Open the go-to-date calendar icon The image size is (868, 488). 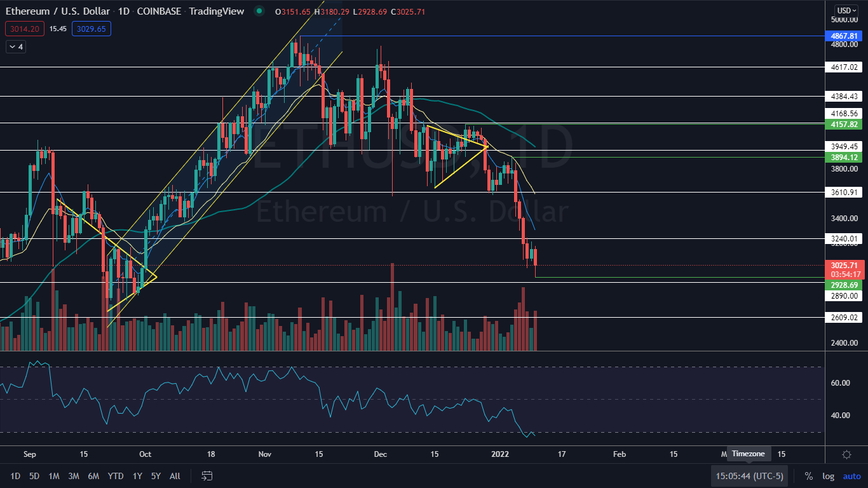[x=207, y=476]
